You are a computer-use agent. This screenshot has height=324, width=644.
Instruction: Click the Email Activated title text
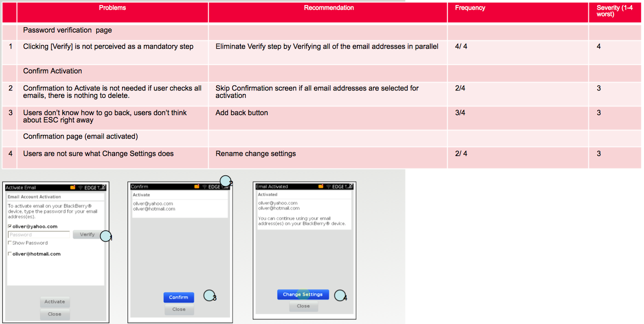tap(272, 187)
